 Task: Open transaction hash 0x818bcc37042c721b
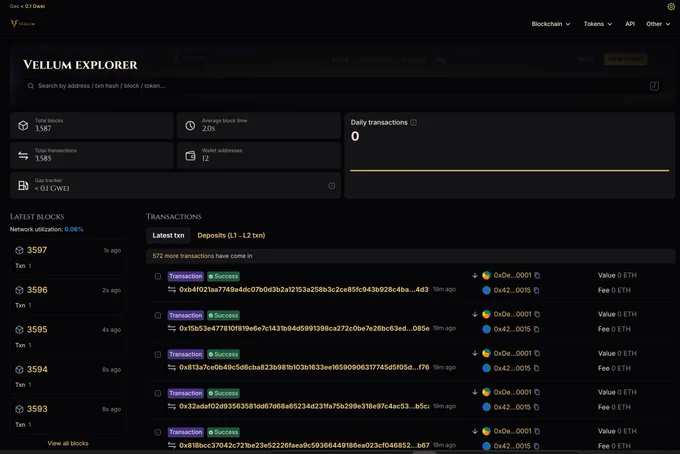pos(304,445)
